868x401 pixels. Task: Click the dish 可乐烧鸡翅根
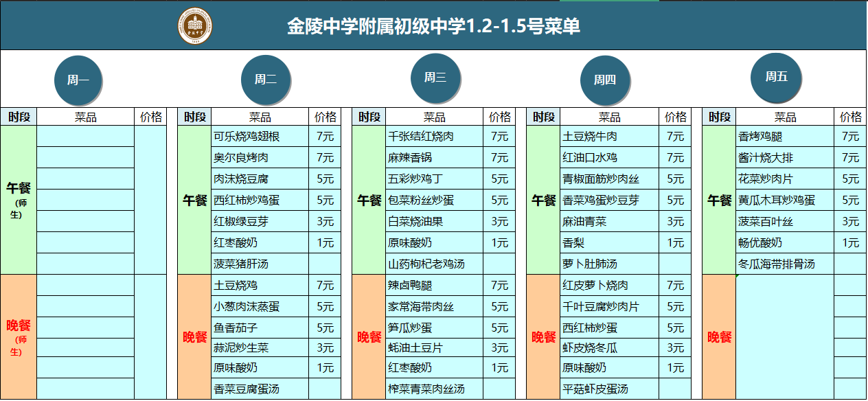point(260,136)
